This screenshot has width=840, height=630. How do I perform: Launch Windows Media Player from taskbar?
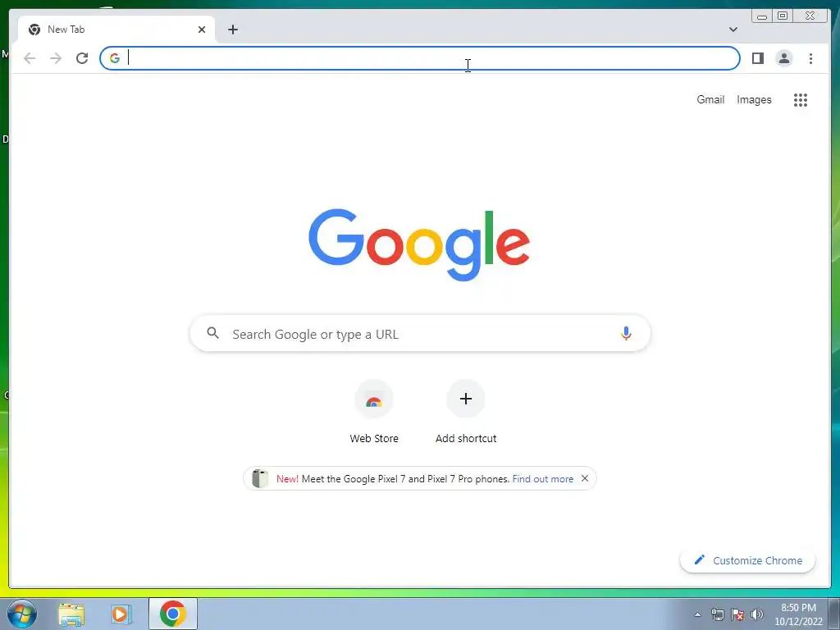coord(121,614)
